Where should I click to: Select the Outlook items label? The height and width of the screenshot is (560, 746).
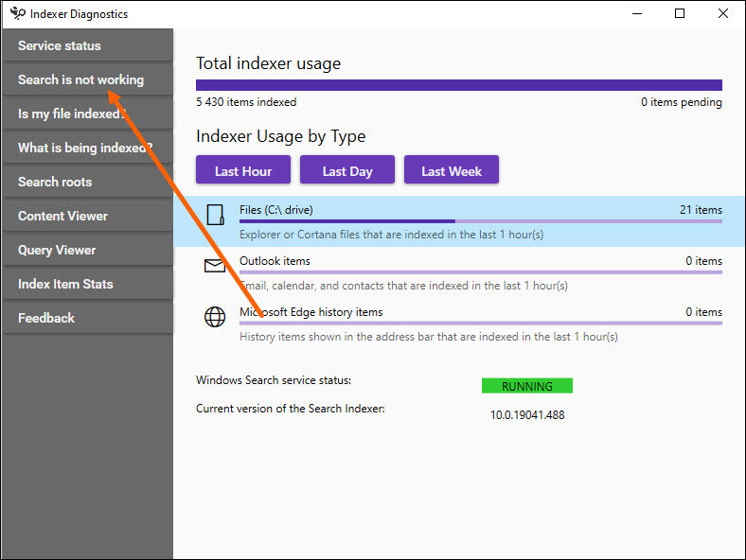(275, 261)
